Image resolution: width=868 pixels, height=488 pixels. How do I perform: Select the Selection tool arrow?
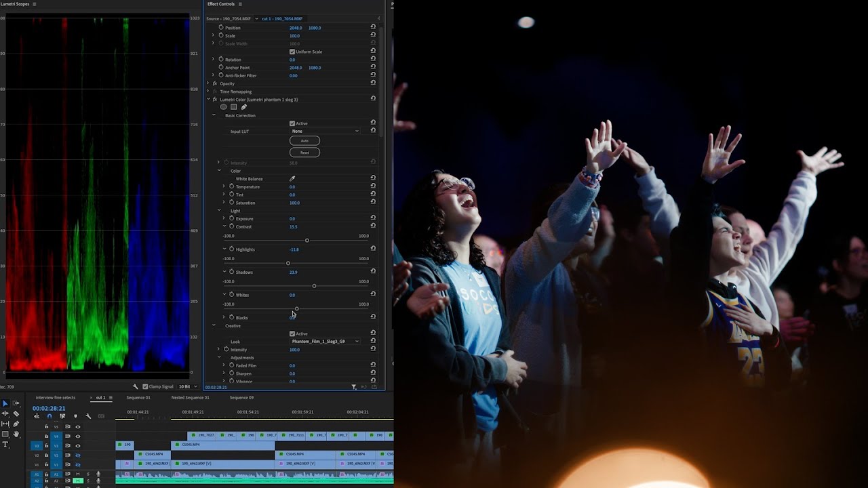pyautogui.click(x=5, y=403)
